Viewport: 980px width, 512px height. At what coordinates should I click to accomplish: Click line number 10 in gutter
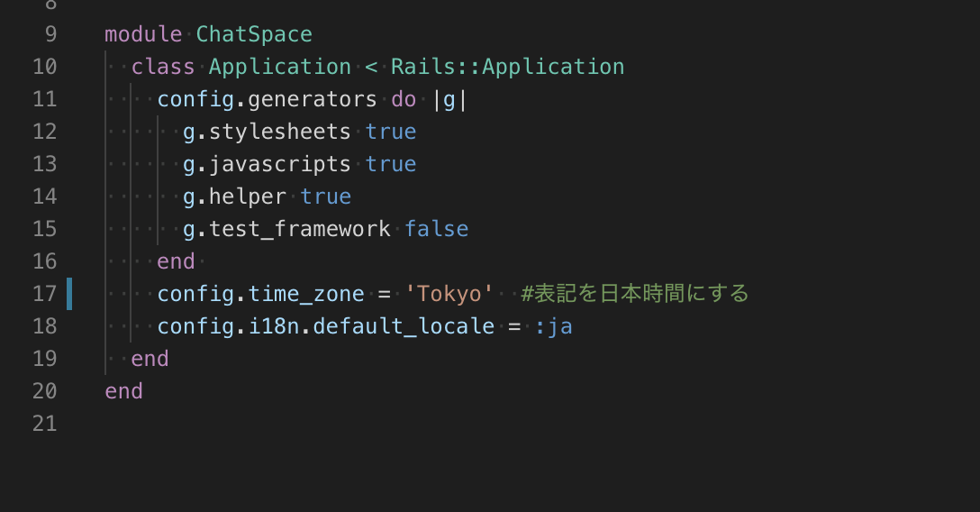pos(44,67)
